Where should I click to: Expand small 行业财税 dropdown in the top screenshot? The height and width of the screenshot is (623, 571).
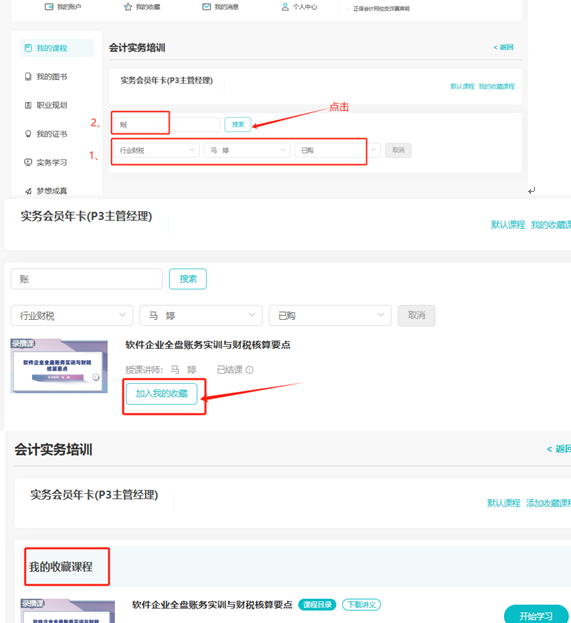[155, 150]
